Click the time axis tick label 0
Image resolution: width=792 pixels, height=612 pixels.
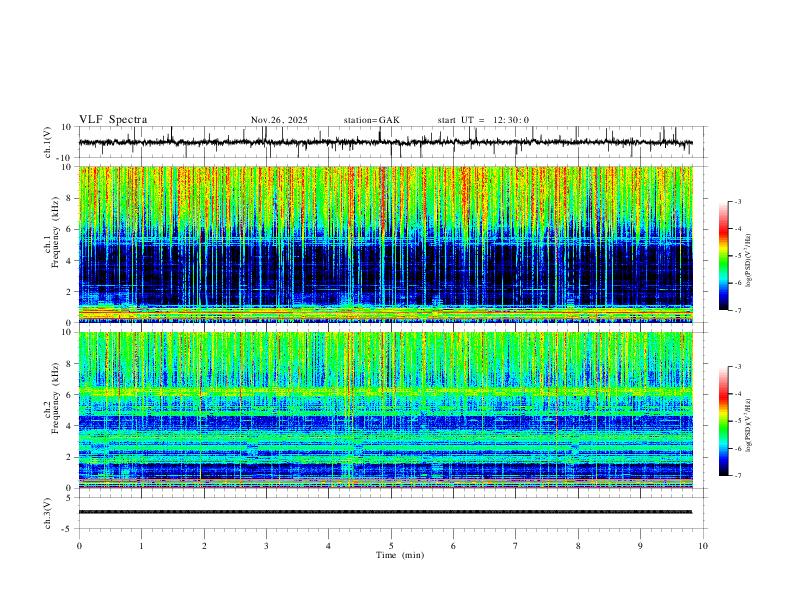click(79, 546)
